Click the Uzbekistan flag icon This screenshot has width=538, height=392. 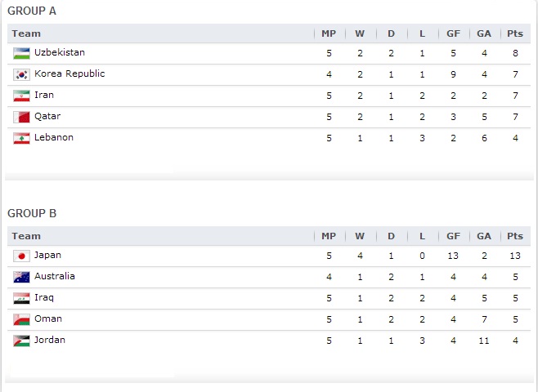[x=22, y=53]
